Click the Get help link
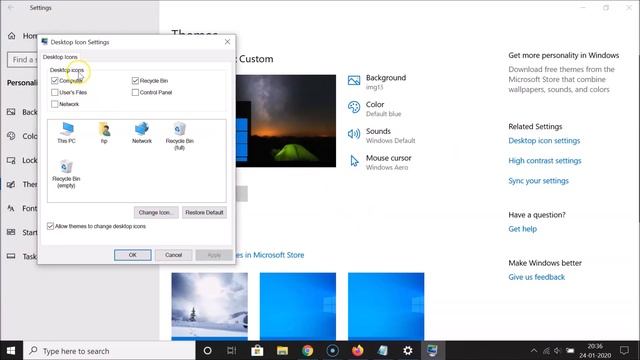The height and width of the screenshot is (360, 640). point(522,229)
